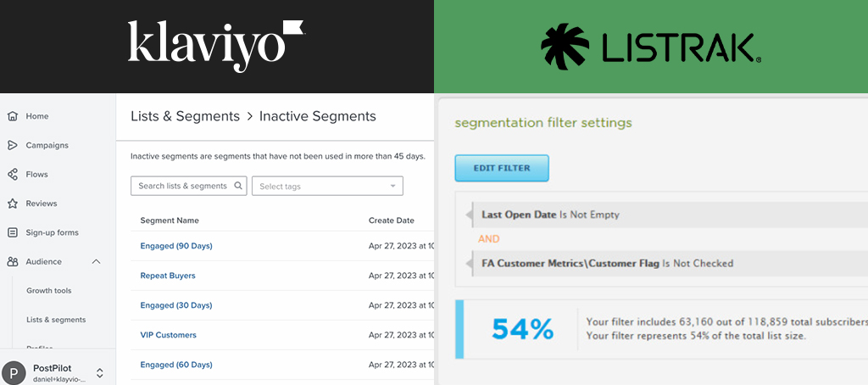Screen dimensions: 868x385
Task: Click the Lists & Segments breadcrumb link
Action: pyautogui.click(x=185, y=116)
